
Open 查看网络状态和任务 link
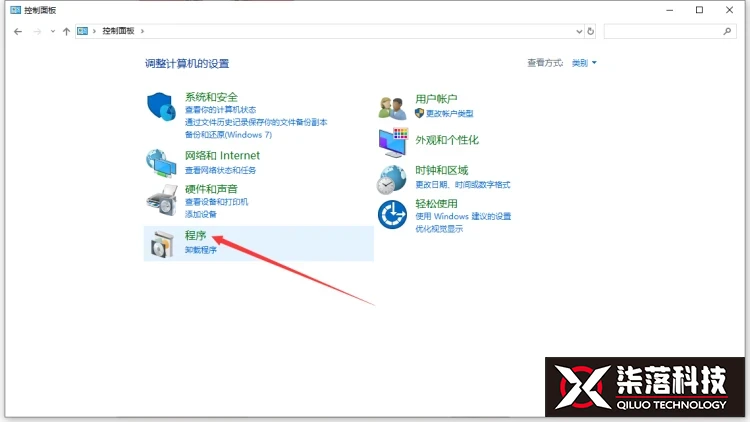(x=221, y=170)
